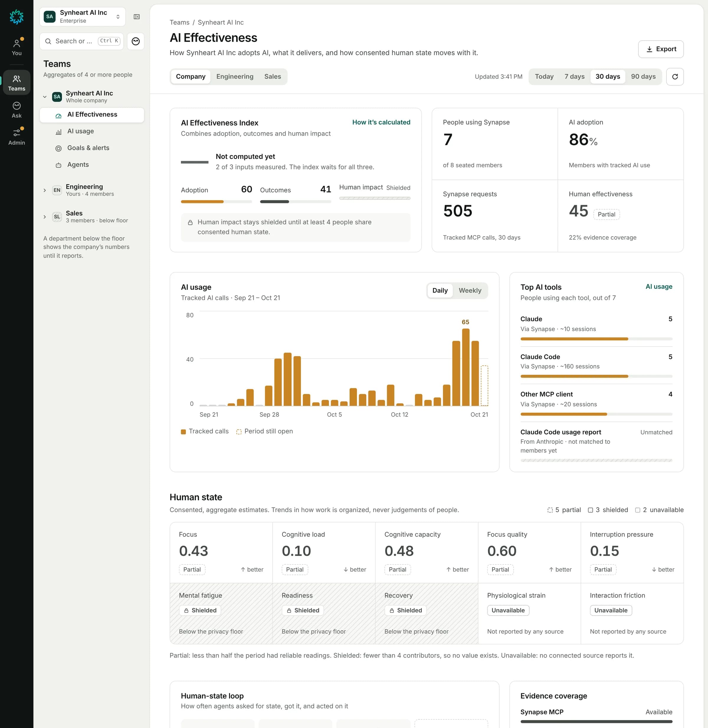Viewport: 708px width, 728px height.
Task: Select the Engineering tab
Action: tap(235, 77)
